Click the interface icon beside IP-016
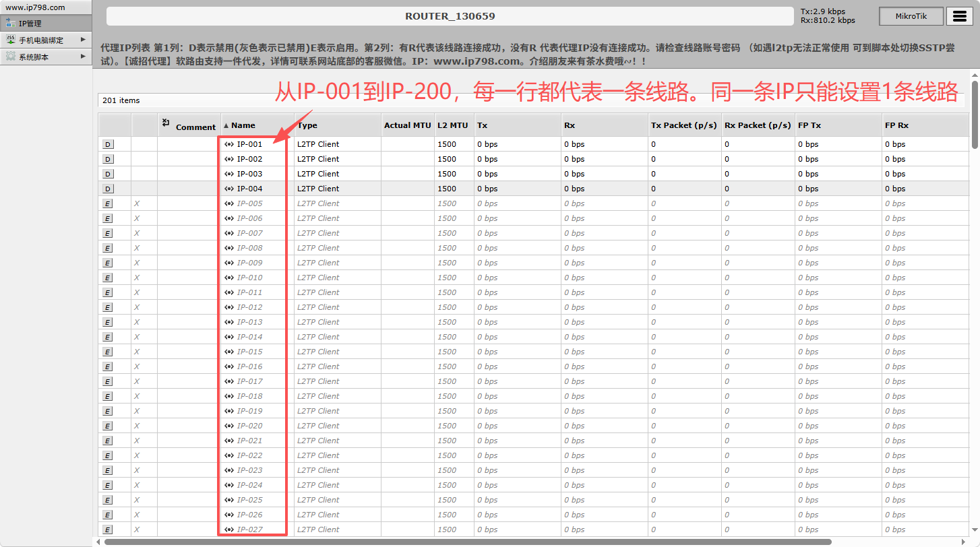The width and height of the screenshot is (980, 547). point(229,366)
